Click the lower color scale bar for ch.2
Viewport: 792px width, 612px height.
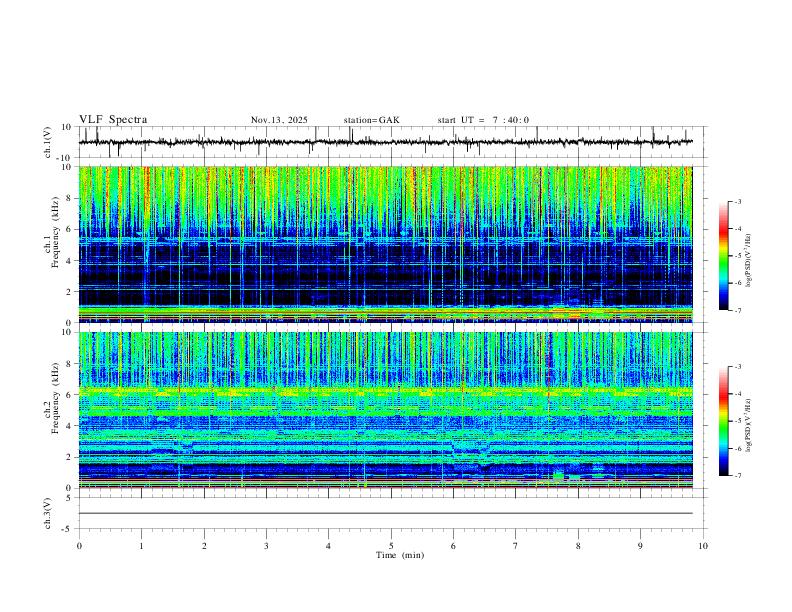724,421
